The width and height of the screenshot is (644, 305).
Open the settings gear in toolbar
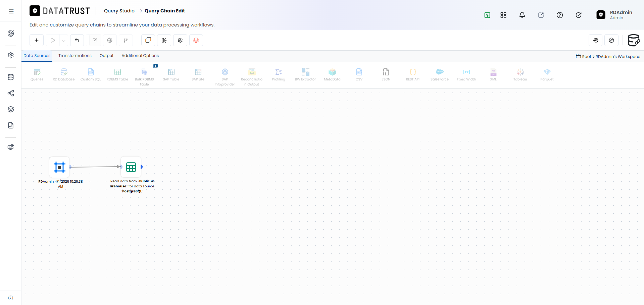point(180,40)
